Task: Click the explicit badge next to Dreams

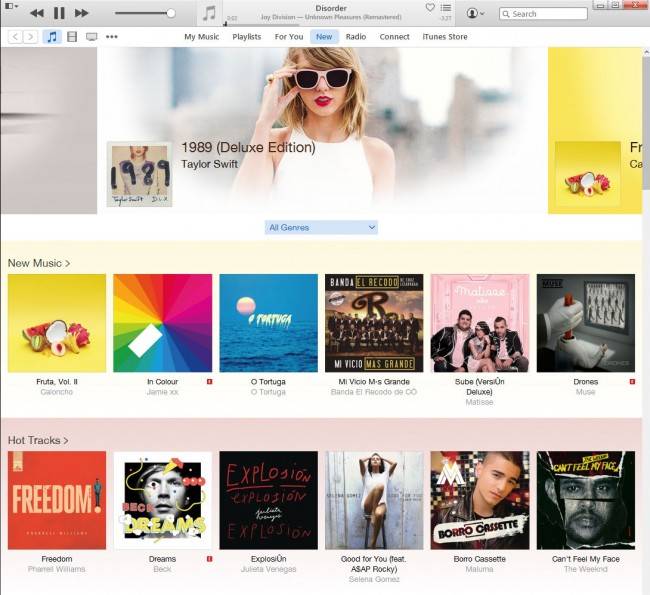Action: click(x=209, y=559)
